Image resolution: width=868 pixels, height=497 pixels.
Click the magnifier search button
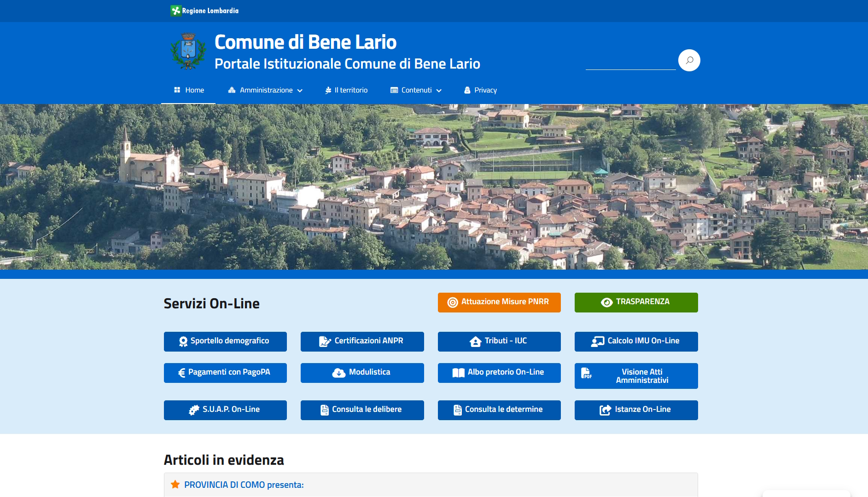tap(689, 60)
